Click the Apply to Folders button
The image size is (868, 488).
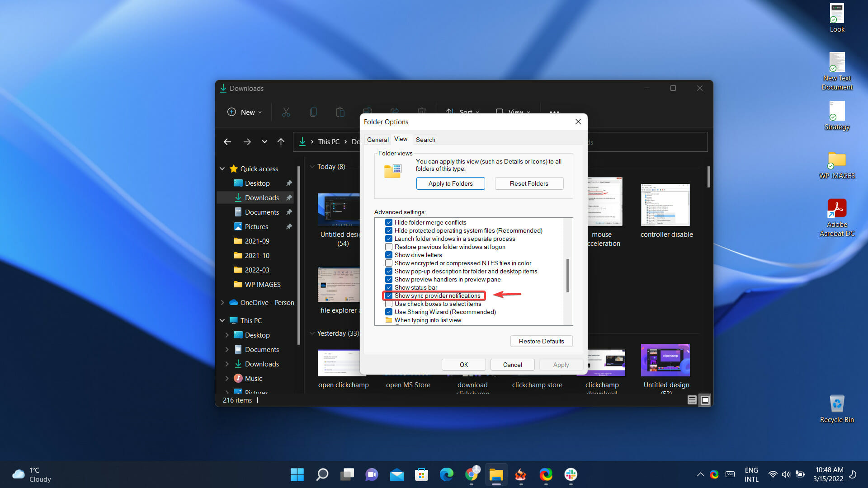point(450,183)
